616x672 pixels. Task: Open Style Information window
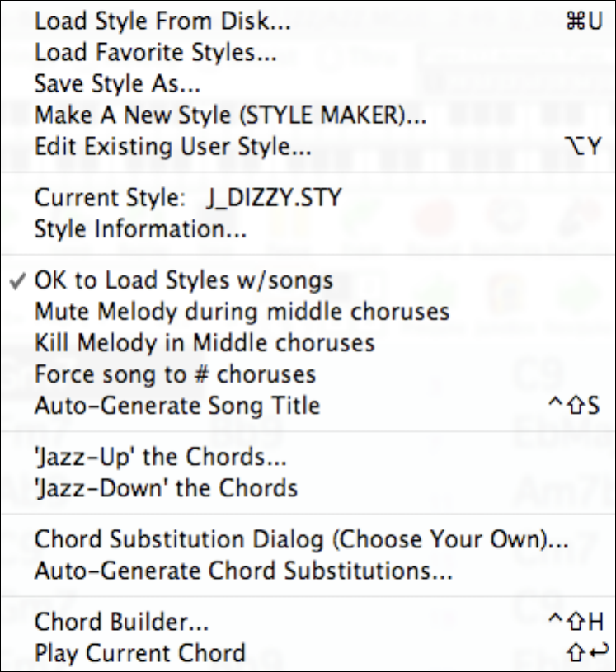point(140,231)
